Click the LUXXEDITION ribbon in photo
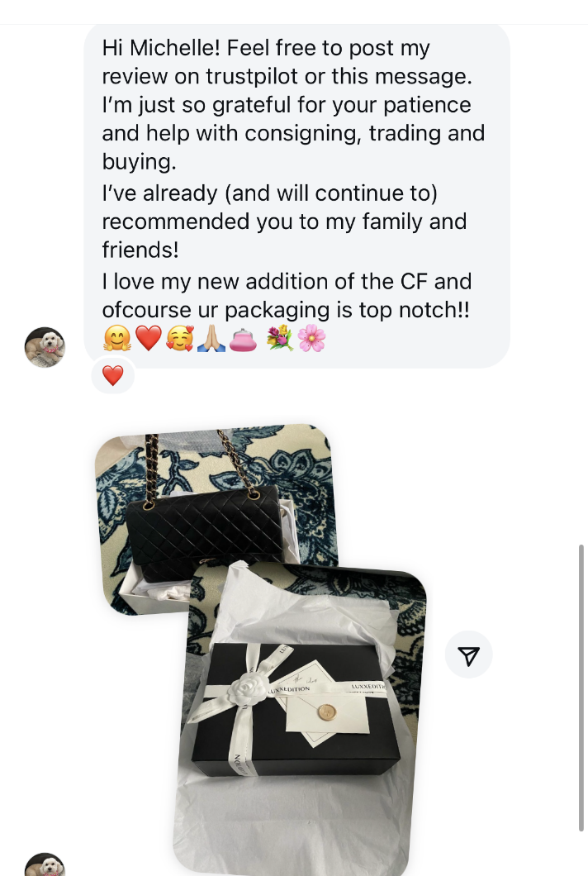This screenshot has height=876, width=588. (x=289, y=689)
